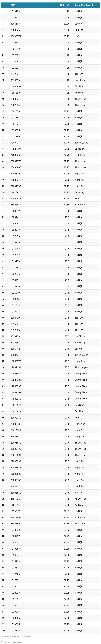This screenshot has height=644, width=101.
Task: Select the Huế province cell in row 5
Action: coord(77,36)
